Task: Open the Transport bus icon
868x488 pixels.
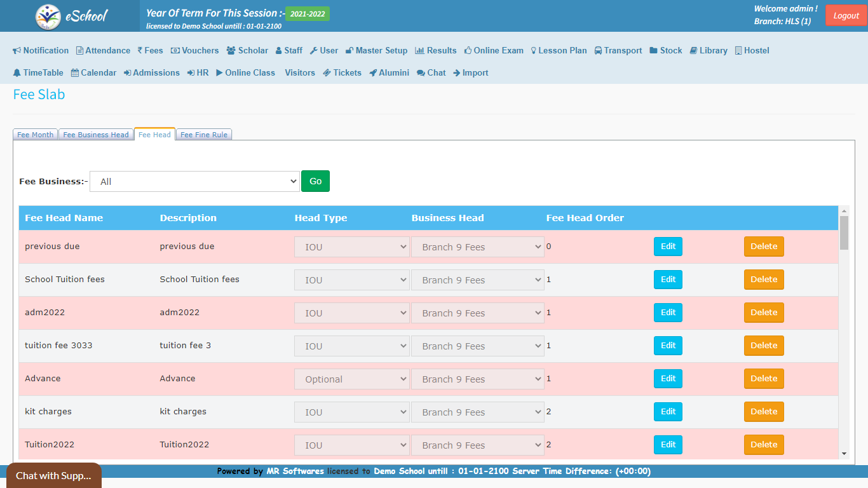Action: (x=599, y=51)
